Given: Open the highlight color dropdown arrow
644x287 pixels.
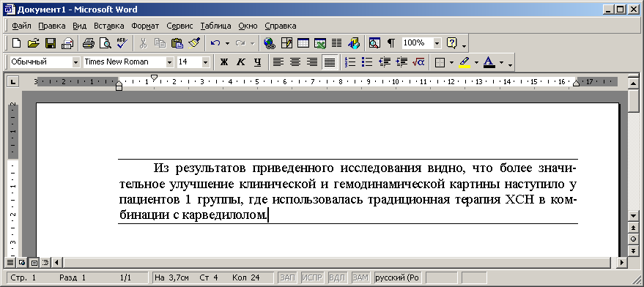Looking at the screenshot, I should [x=476, y=62].
